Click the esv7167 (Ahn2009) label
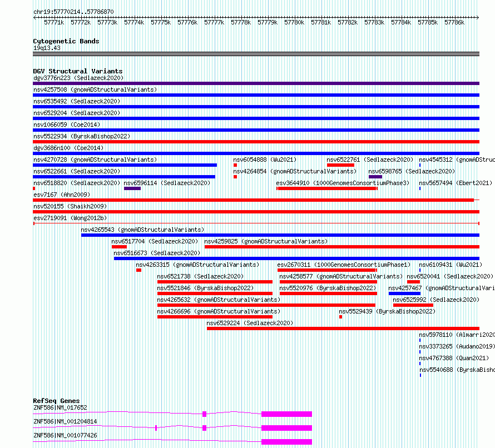This screenshot has width=495, height=448. pos(62,195)
